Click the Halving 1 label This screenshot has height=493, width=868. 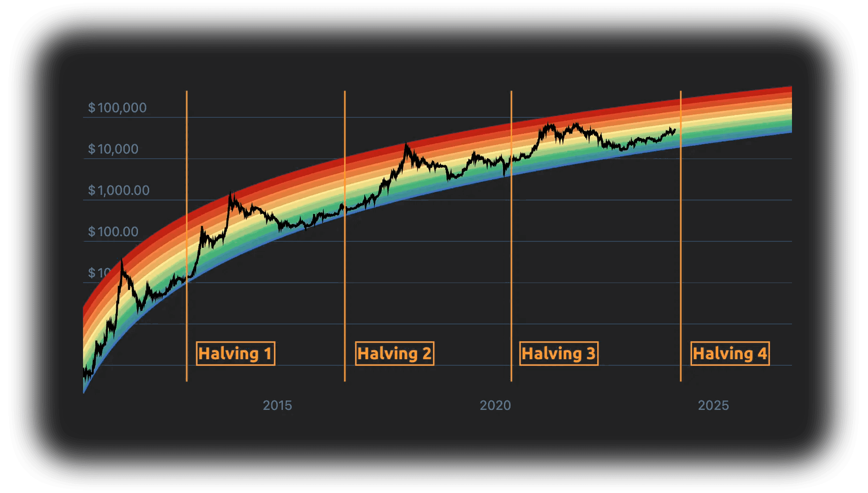coord(236,354)
